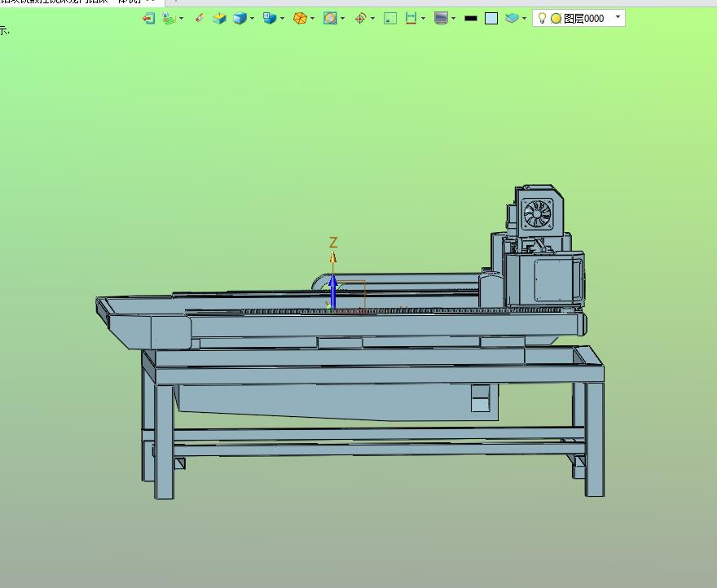717x588 pixels.
Task: Click the orange polygon mesh icon
Action: 300,18
